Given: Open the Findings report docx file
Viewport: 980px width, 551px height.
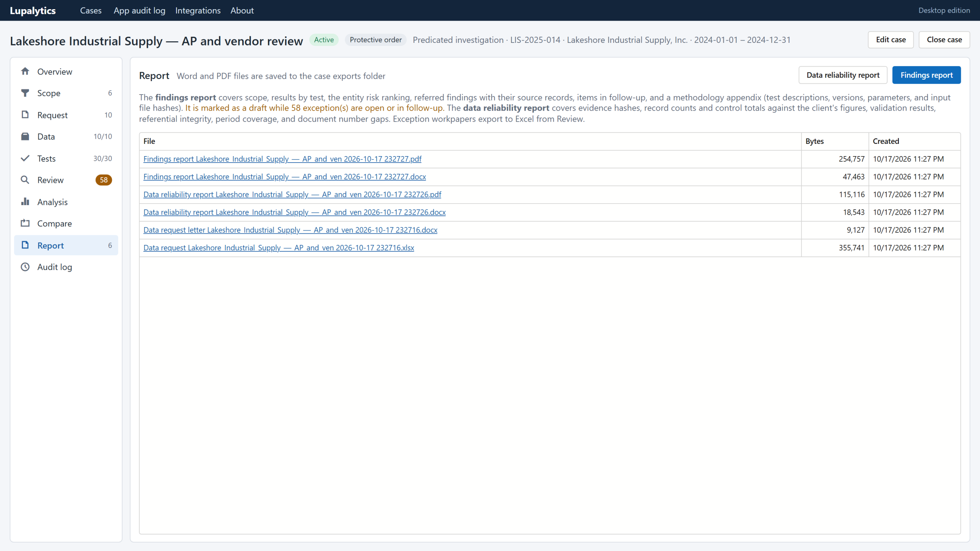Looking at the screenshot, I should pos(285,177).
